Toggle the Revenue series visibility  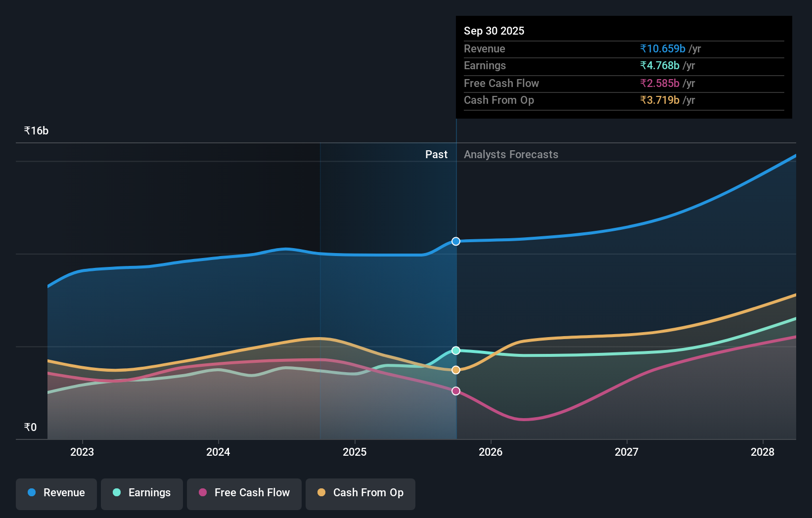pos(56,493)
